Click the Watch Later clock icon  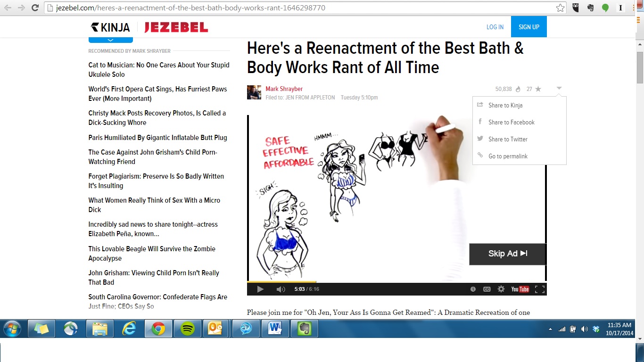[x=473, y=289]
